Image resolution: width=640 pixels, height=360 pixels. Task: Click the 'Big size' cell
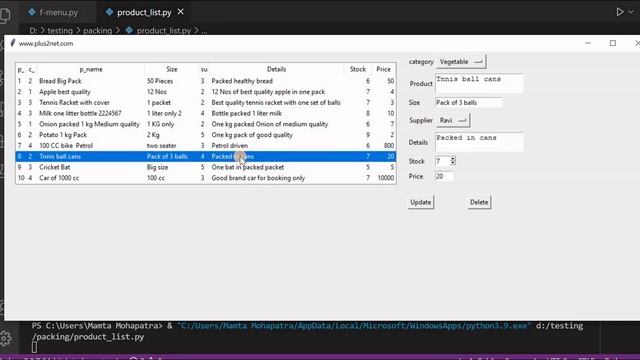click(158, 167)
